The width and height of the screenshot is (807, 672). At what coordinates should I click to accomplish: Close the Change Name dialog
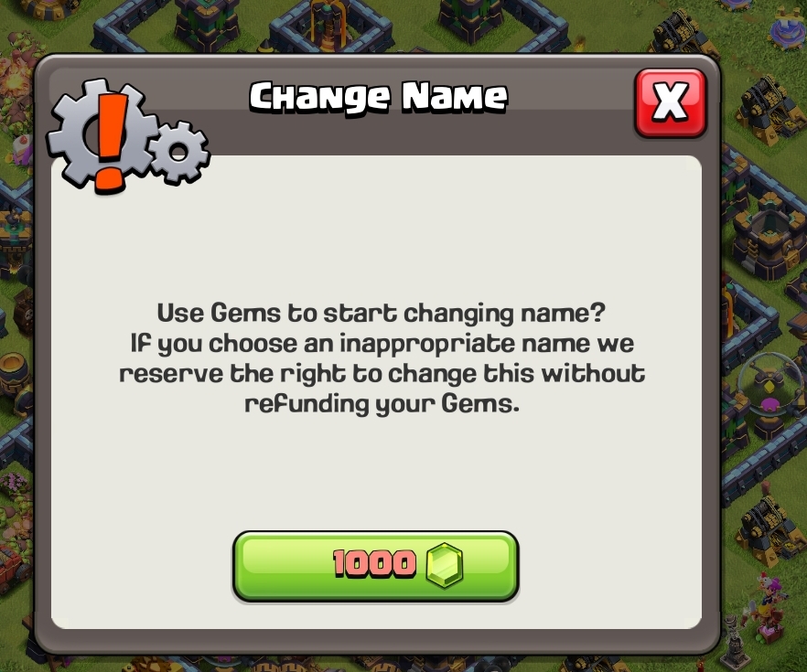point(671,103)
